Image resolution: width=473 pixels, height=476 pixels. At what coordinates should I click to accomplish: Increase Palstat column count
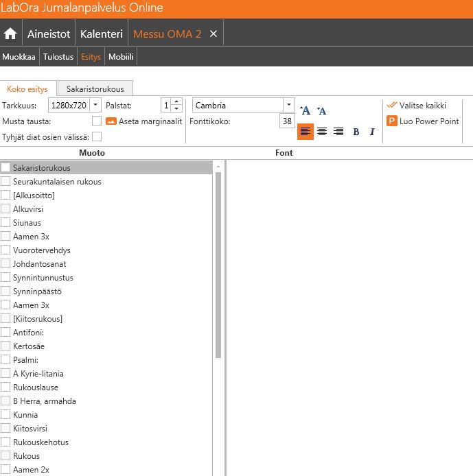(x=176, y=102)
